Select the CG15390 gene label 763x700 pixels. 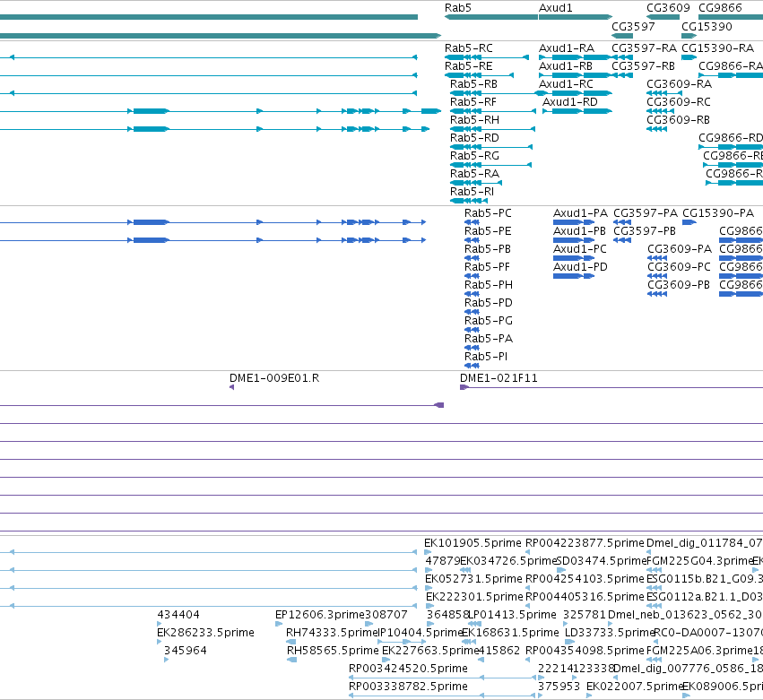point(707,26)
